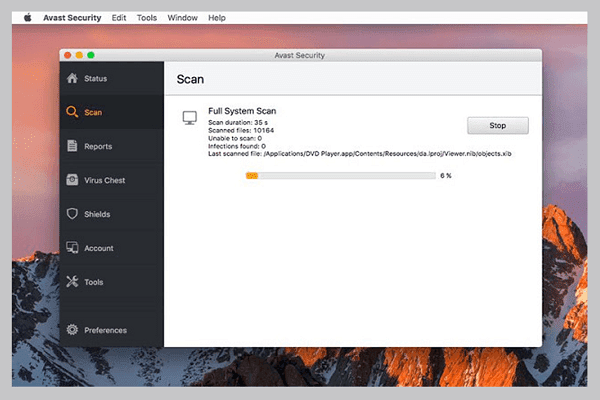Click the Full System Scan monitor icon
This screenshot has width=600, height=400.
[x=190, y=118]
